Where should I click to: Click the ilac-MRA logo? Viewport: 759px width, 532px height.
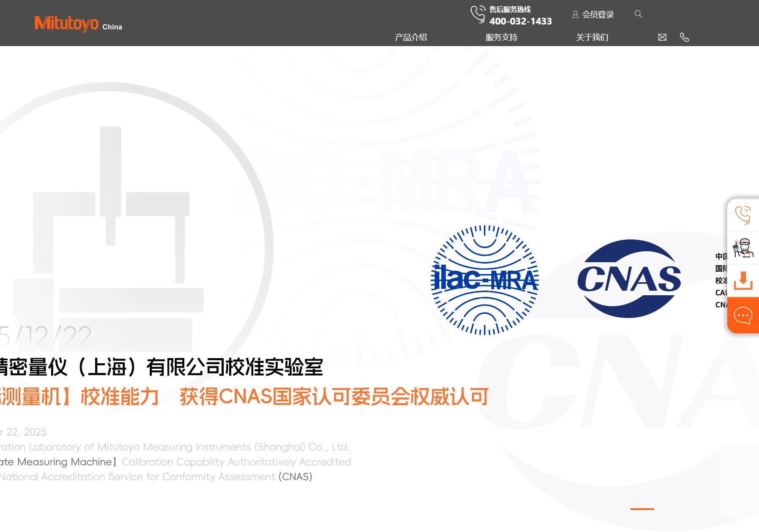point(485,280)
